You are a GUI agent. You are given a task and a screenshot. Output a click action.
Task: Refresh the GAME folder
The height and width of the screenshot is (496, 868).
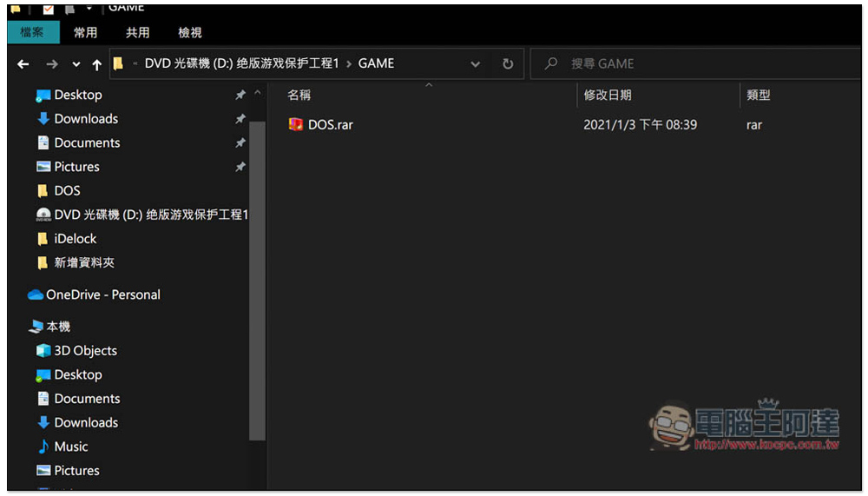tap(508, 63)
